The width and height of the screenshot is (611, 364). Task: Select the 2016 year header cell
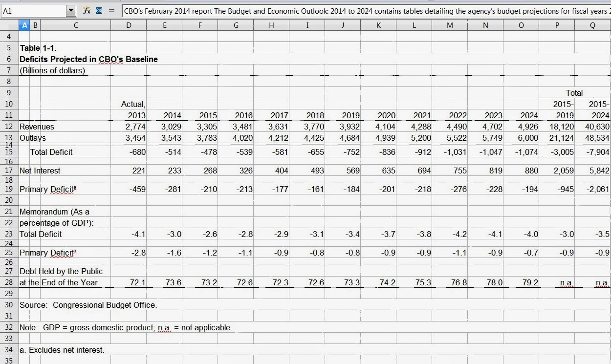pos(243,115)
